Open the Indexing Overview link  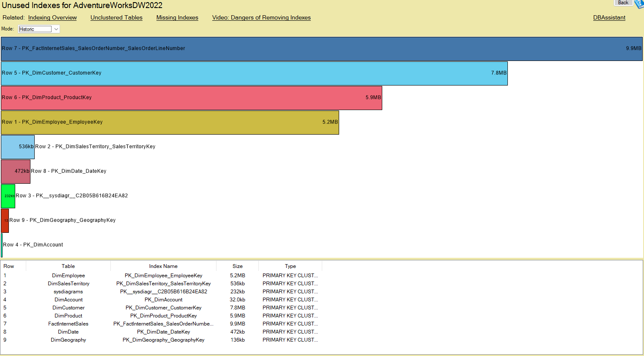click(x=52, y=17)
